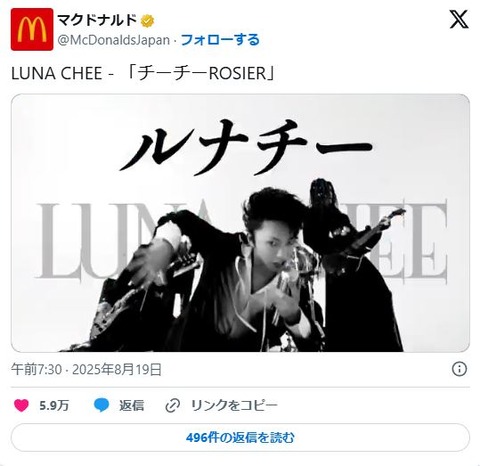Screen dimensions: 480x466
Task: Open the 午前7:30 · 2025年8月19日 timestamp
Action: [86, 369]
